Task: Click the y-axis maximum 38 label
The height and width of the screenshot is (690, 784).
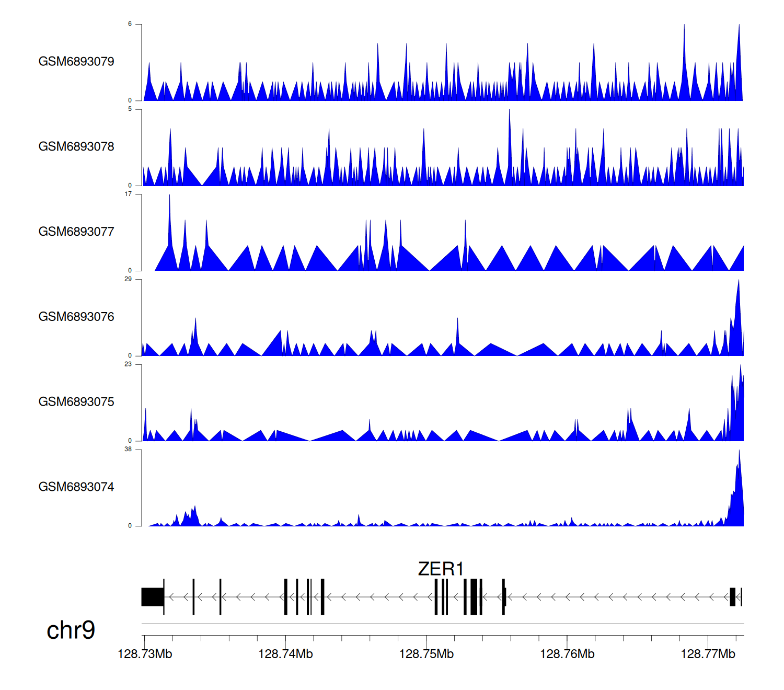Action: pos(128,449)
